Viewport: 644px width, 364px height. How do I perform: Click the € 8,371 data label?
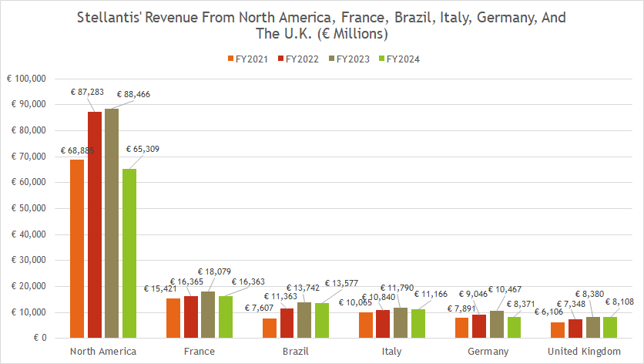coord(521,305)
